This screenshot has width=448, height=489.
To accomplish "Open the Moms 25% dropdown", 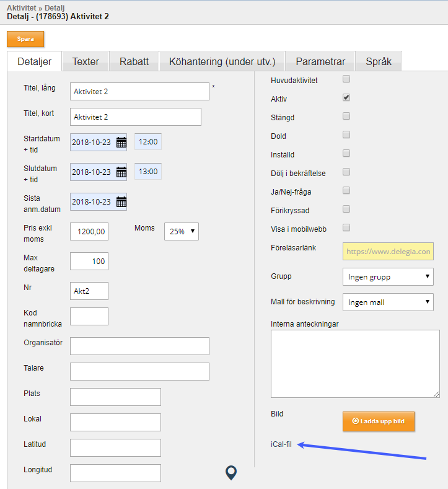I will (x=182, y=231).
